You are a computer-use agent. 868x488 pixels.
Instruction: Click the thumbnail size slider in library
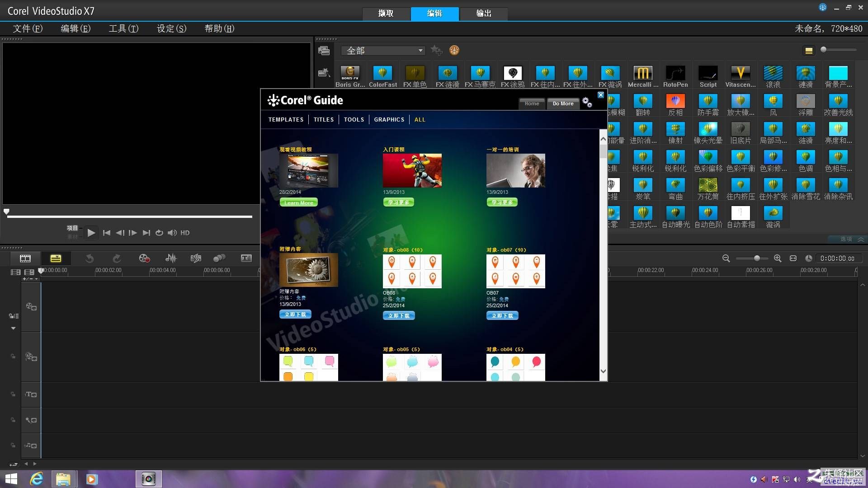tap(839, 50)
